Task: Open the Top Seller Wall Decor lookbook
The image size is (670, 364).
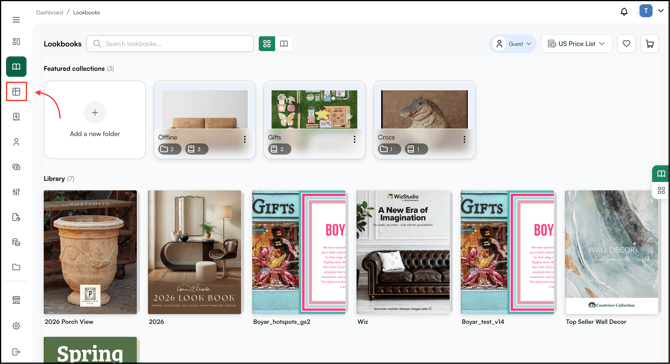Action: (x=611, y=252)
